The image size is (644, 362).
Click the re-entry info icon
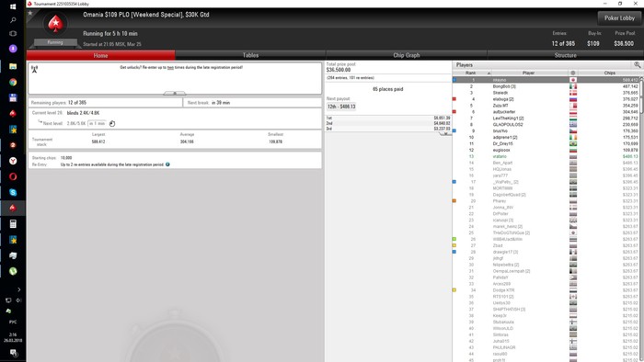point(167,164)
